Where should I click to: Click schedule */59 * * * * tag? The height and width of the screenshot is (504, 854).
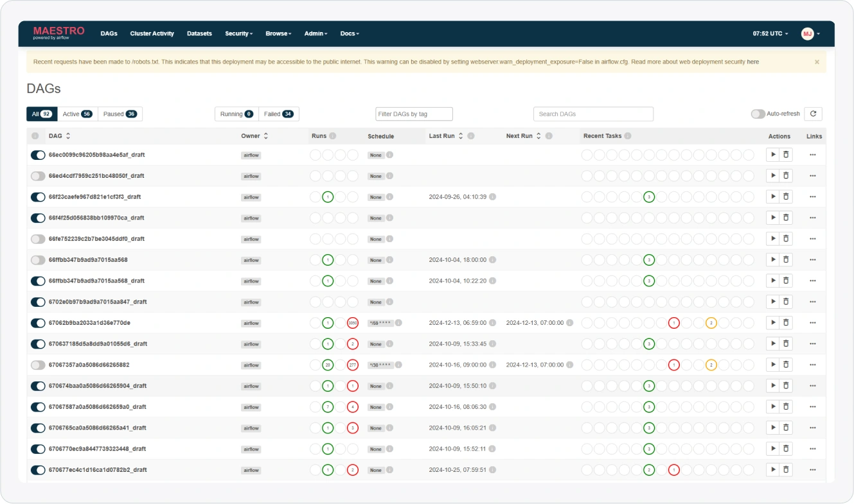coord(380,323)
